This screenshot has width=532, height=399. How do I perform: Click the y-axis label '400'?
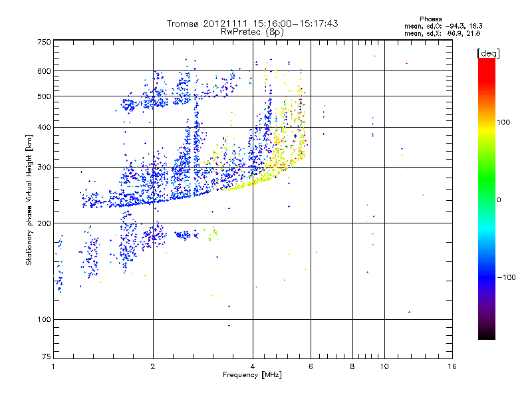(x=44, y=128)
